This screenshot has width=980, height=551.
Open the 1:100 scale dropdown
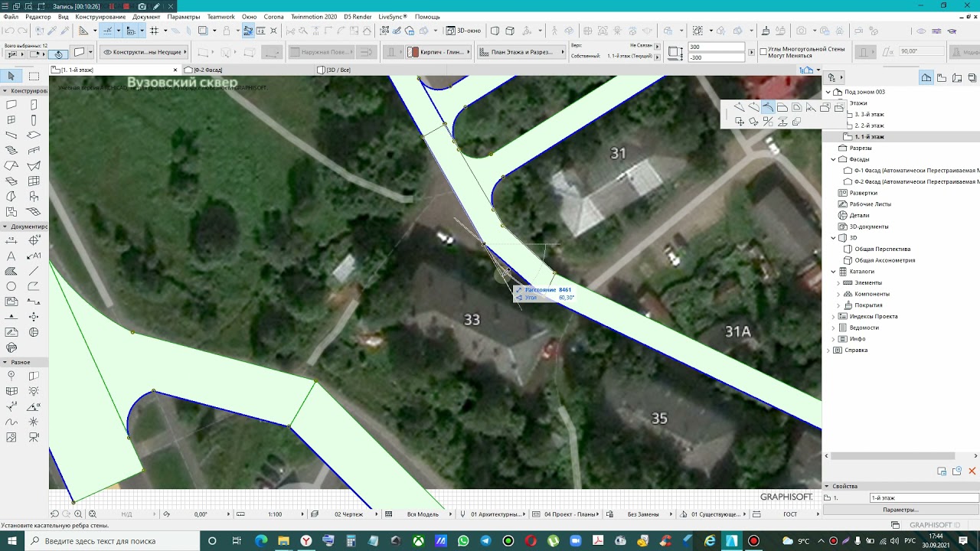[274, 514]
